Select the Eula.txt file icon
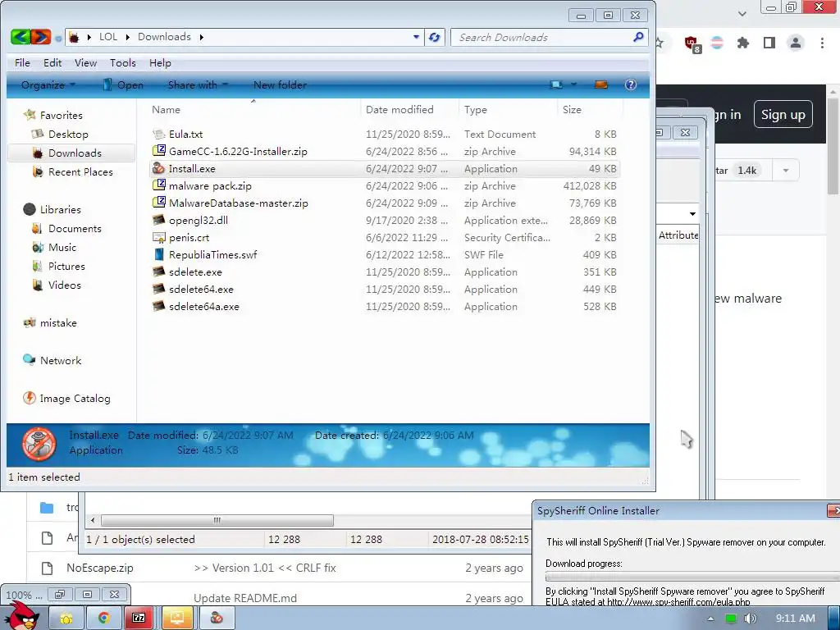840x630 pixels. [158, 134]
